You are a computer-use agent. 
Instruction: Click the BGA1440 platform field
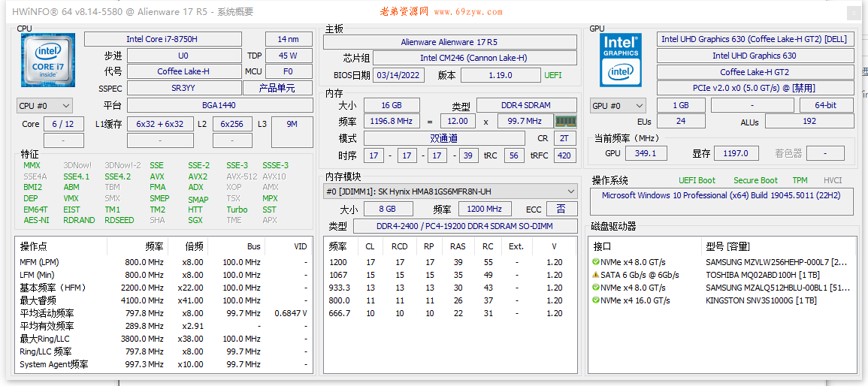[x=220, y=105]
